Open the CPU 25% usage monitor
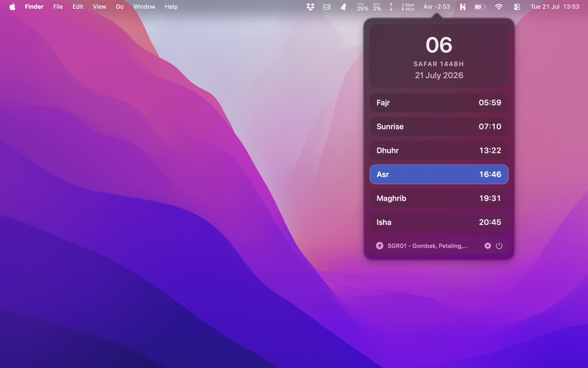This screenshot has height=368, width=588. (362, 7)
